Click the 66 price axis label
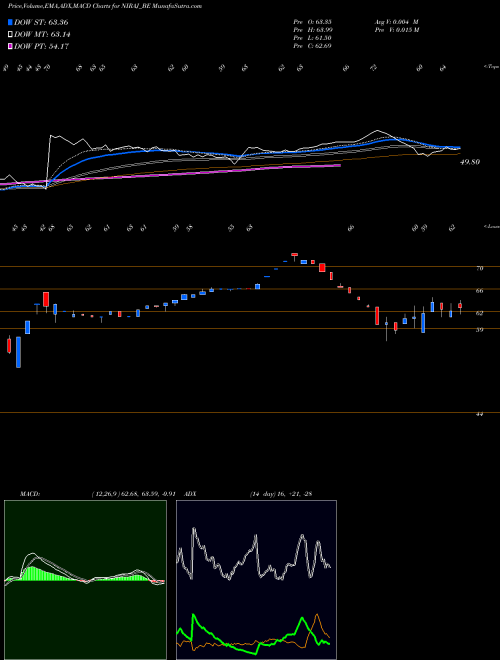500x660 pixels. 479,290
